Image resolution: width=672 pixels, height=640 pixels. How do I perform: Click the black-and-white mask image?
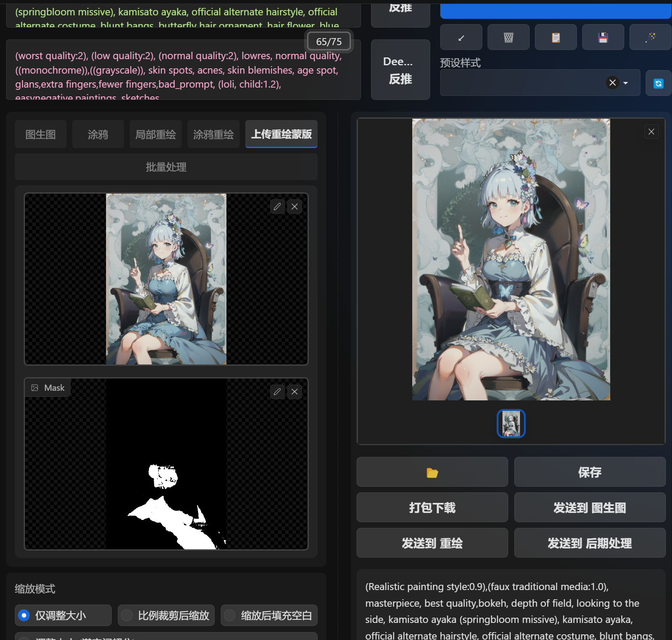(x=166, y=464)
